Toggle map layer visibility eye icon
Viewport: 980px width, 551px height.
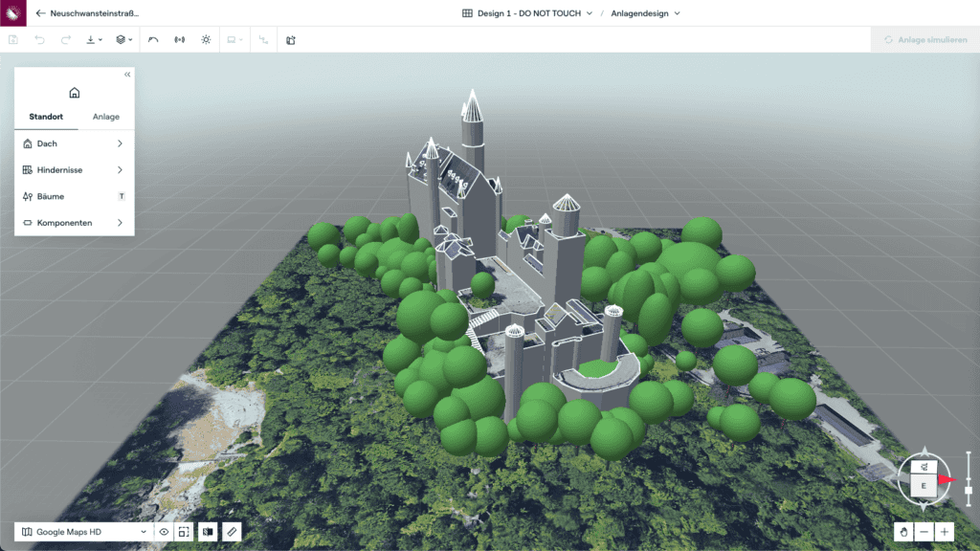164,532
